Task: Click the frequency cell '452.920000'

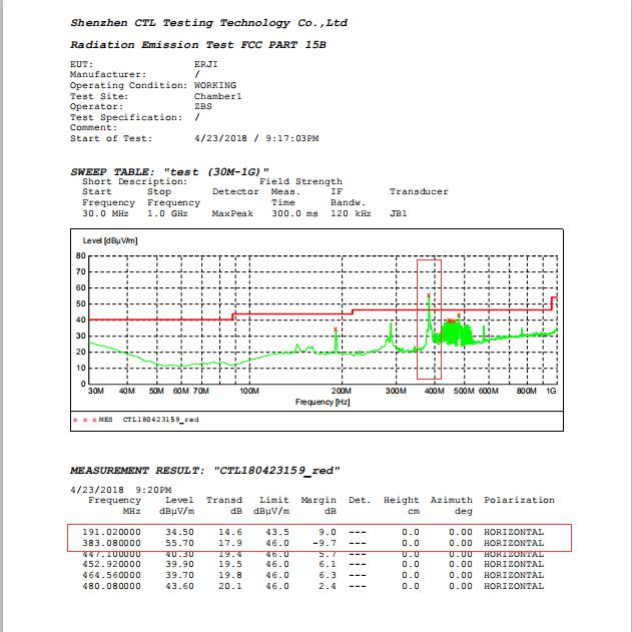Action: (x=112, y=564)
